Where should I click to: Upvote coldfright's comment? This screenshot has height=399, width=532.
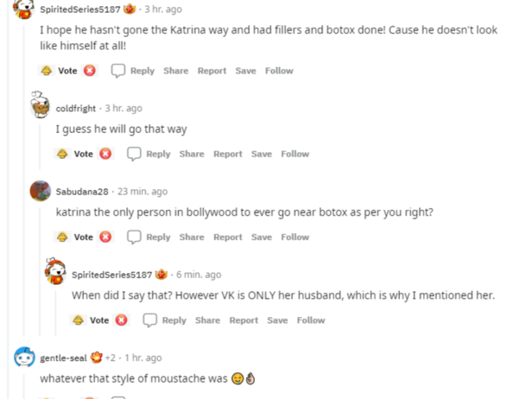coord(62,154)
